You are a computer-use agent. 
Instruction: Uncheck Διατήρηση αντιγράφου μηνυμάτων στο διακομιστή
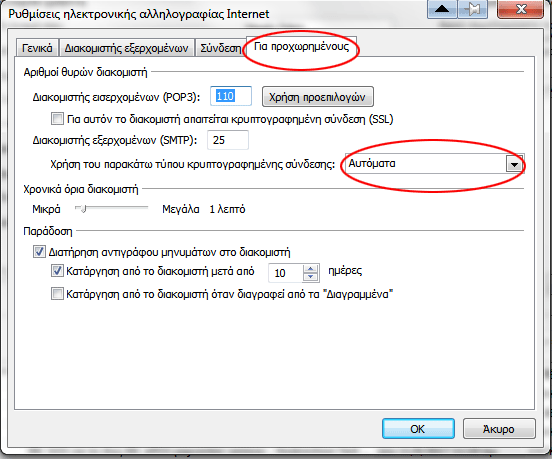click(x=39, y=252)
